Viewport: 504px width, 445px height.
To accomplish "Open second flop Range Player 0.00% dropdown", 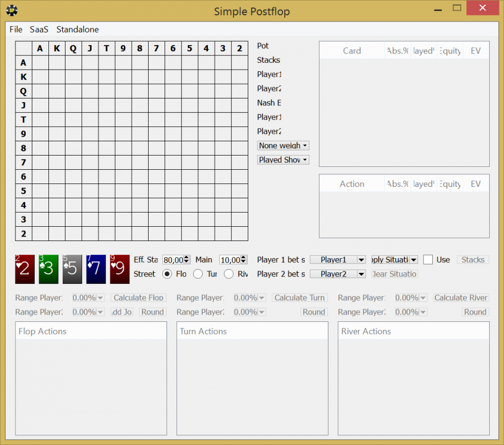I will 88,312.
